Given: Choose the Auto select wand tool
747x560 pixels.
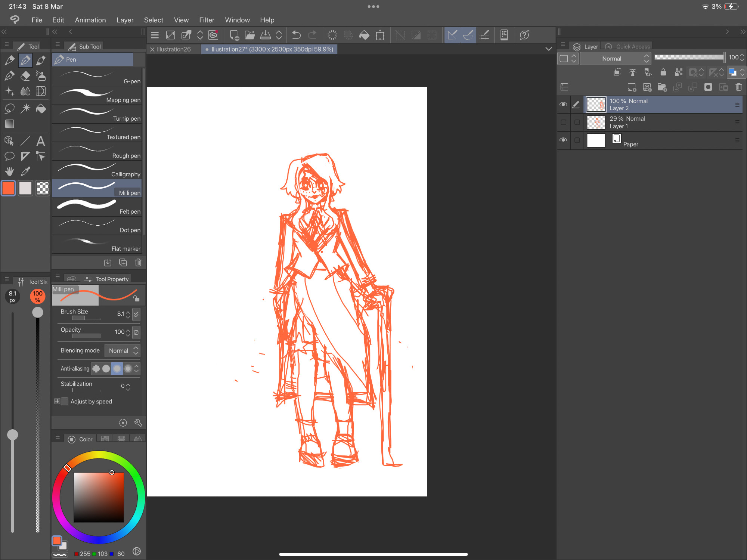Looking at the screenshot, I should click(x=25, y=108).
